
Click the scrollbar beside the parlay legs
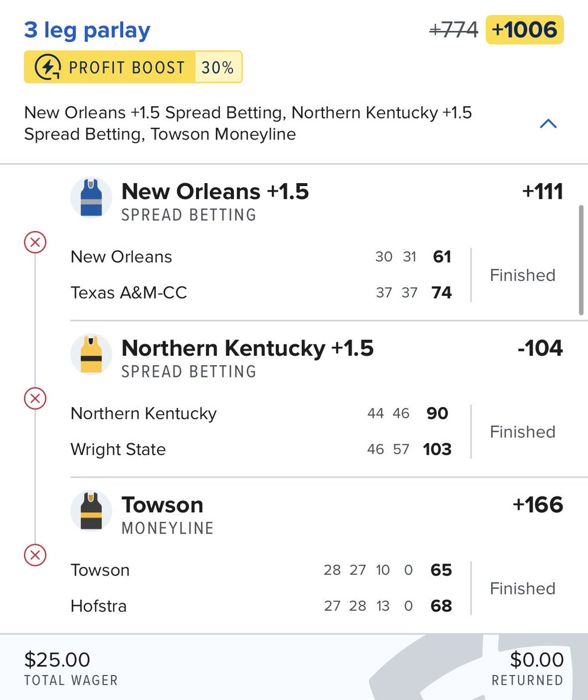(x=580, y=260)
